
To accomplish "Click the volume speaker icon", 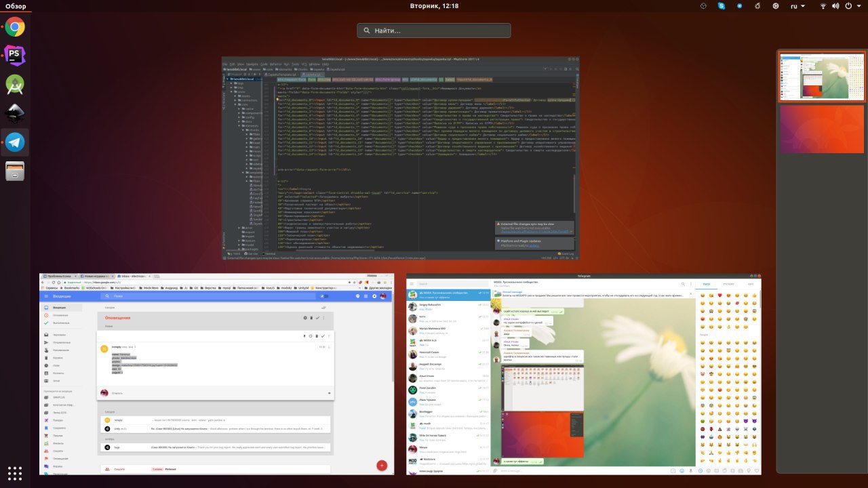I will coord(835,6).
